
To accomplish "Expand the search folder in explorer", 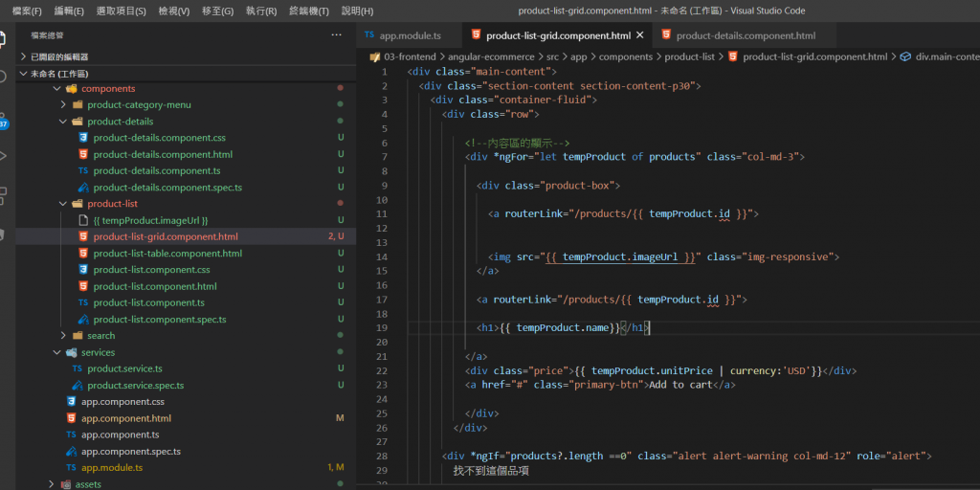I will click(x=100, y=336).
